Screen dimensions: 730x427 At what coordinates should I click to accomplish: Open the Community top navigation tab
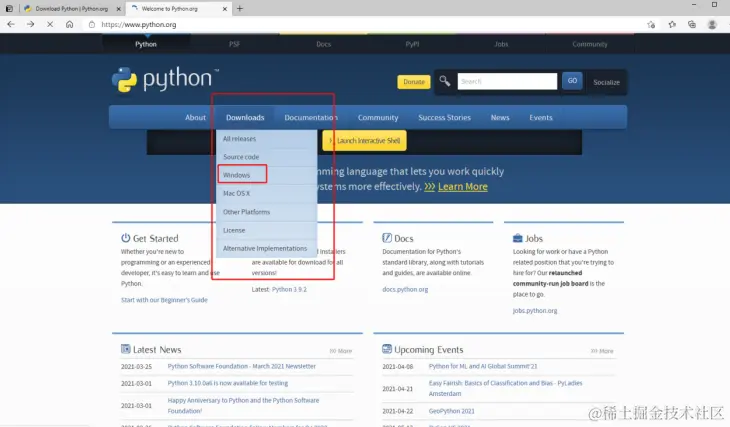pyautogui.click(x=590, y=44)
